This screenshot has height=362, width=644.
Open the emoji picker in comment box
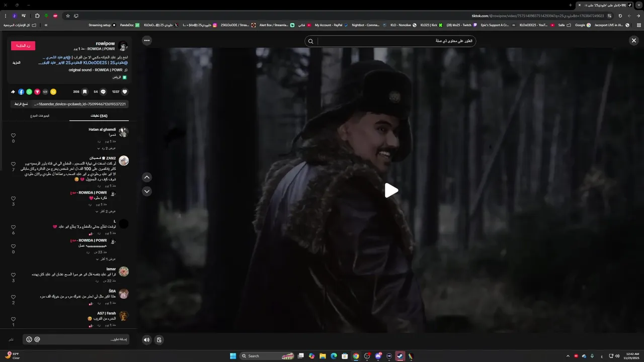tap(29, 339)
